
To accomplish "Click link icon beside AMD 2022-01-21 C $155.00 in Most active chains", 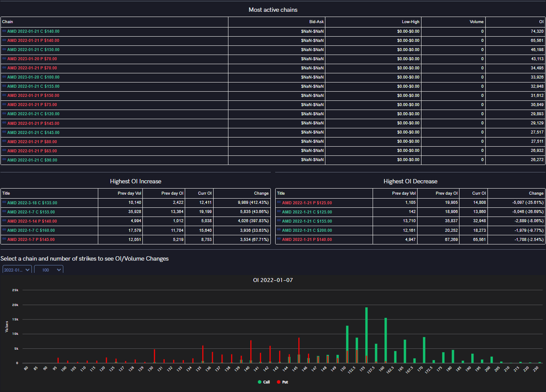I will (4, 86).
